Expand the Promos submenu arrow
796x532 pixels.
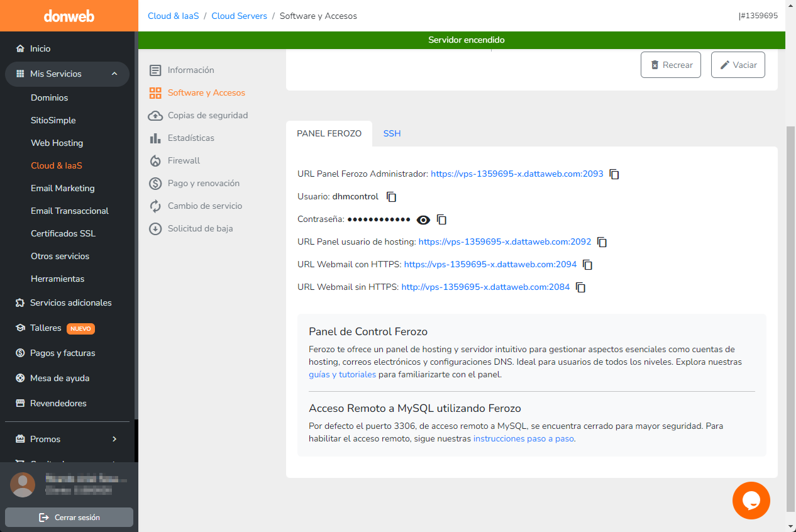[x=114, y=439]
